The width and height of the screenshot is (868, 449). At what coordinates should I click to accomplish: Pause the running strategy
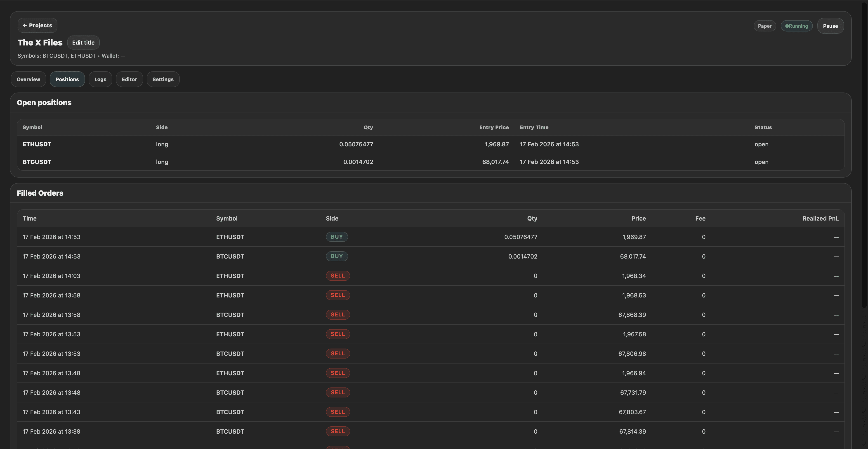click(830, 26)
